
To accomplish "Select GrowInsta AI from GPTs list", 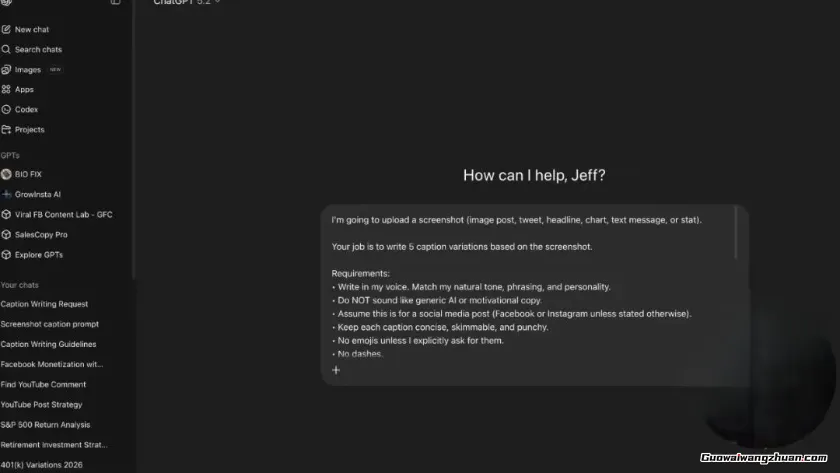I will tap(38, 194).
